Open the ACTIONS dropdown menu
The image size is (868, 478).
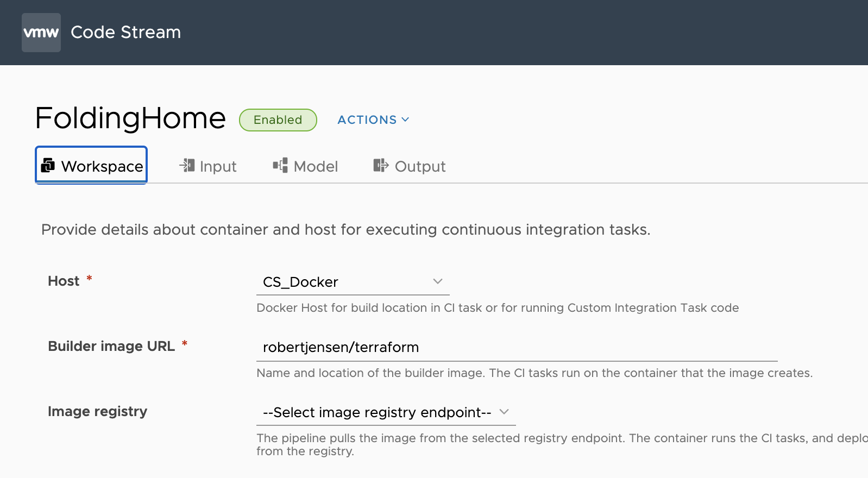373,119
